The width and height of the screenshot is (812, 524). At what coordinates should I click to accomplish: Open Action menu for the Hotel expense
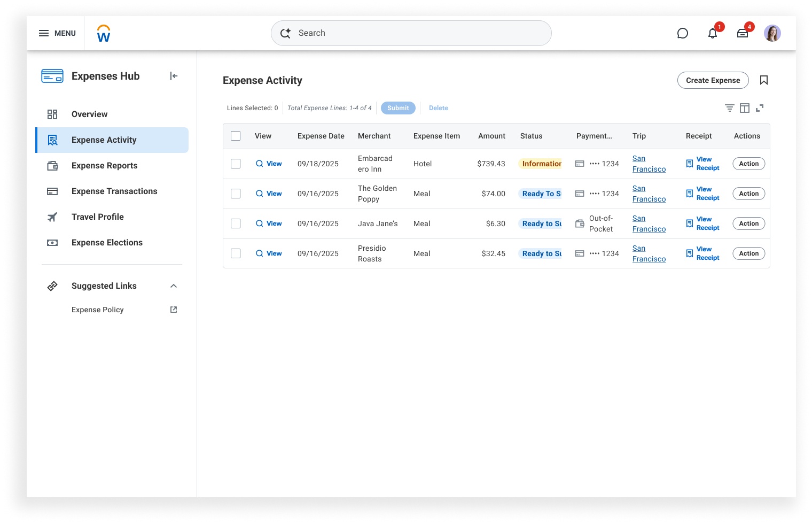tap(748, 164)
